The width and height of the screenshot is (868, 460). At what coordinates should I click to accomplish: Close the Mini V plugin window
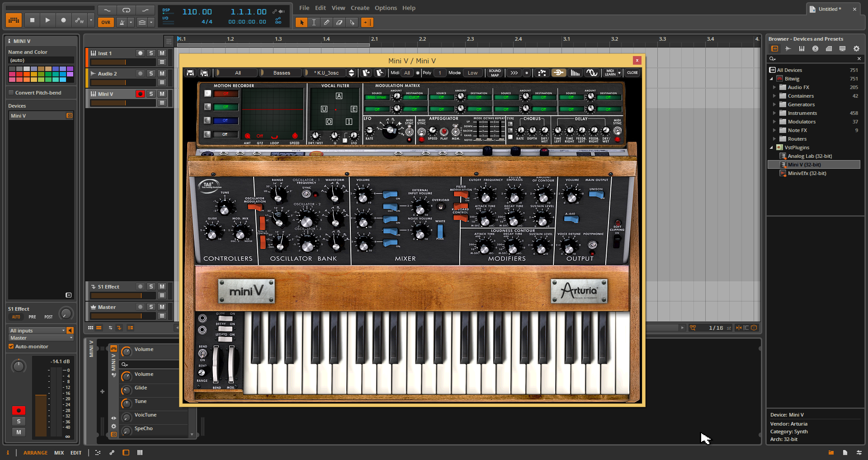[x=637, y=60]
